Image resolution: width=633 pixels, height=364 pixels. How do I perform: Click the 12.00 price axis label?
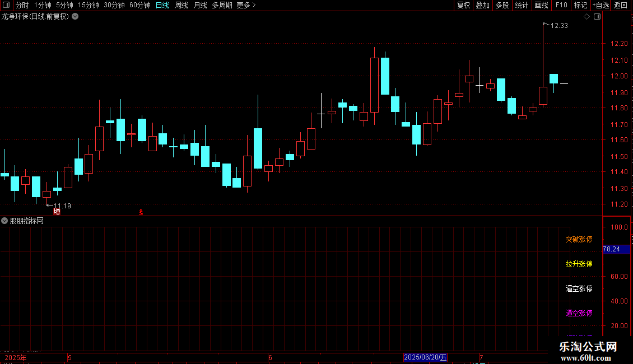point(619,76)
